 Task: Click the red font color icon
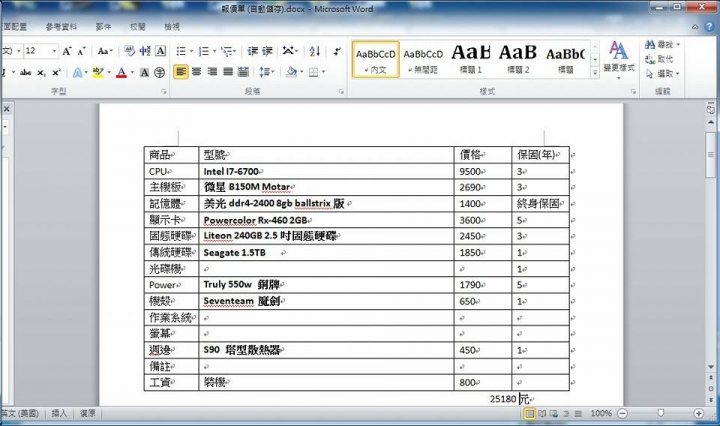point(121,73)
